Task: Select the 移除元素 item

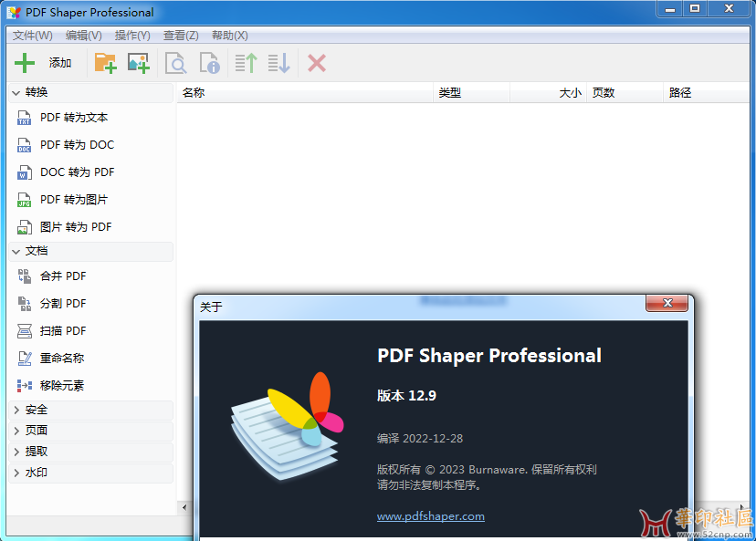Action: [x=62, y=385]
